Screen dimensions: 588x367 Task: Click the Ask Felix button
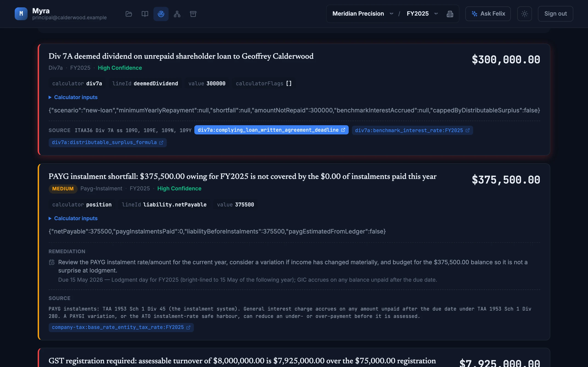tap(488, 14)
